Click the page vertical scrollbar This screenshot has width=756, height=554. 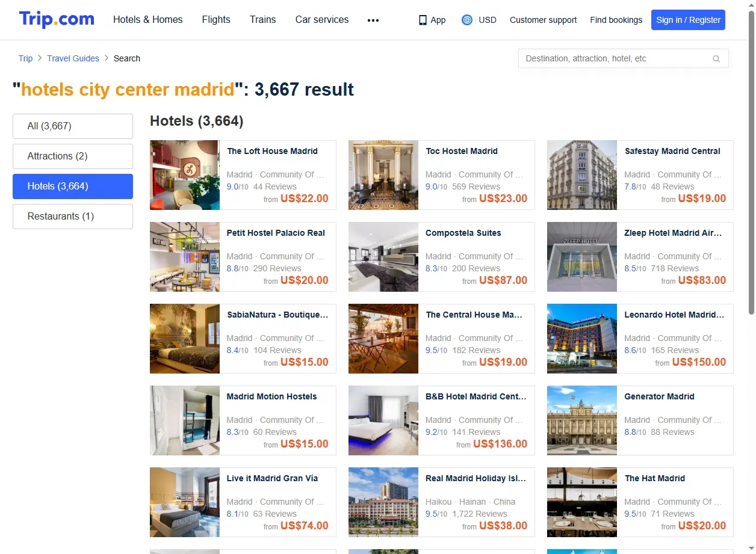click(x=751, y=162)
